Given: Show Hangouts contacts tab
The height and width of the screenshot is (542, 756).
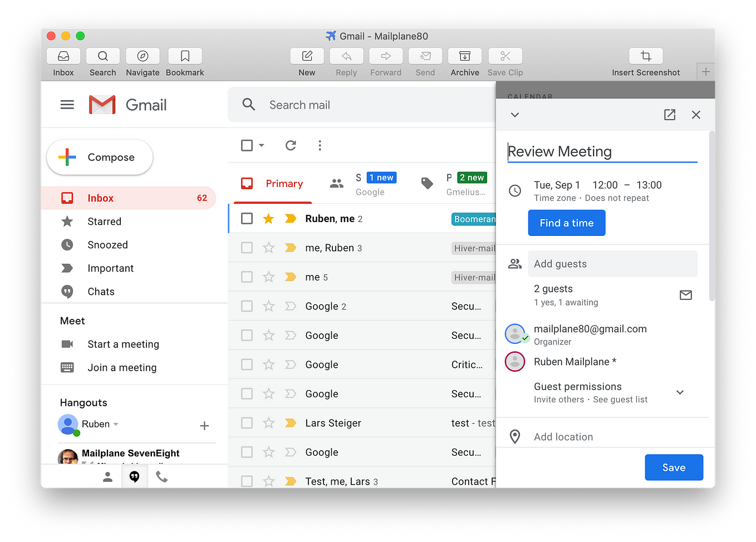Looking at the screenshot, I should 108,477.
